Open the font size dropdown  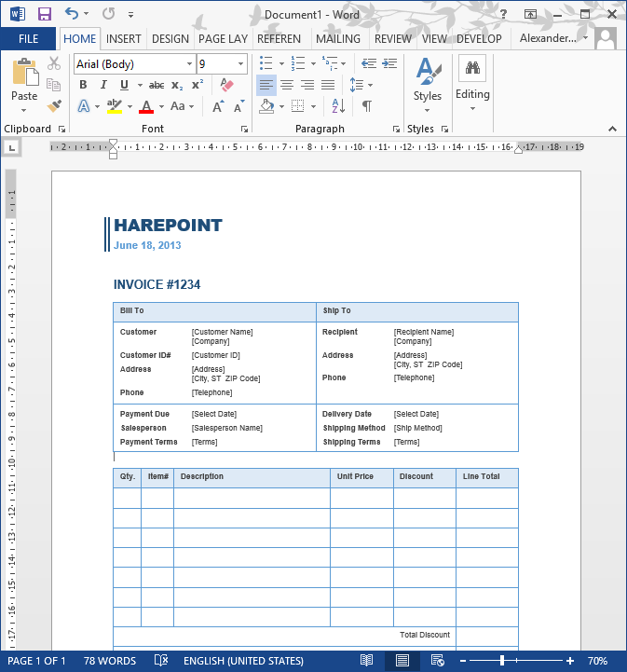(x=240, y=64)
